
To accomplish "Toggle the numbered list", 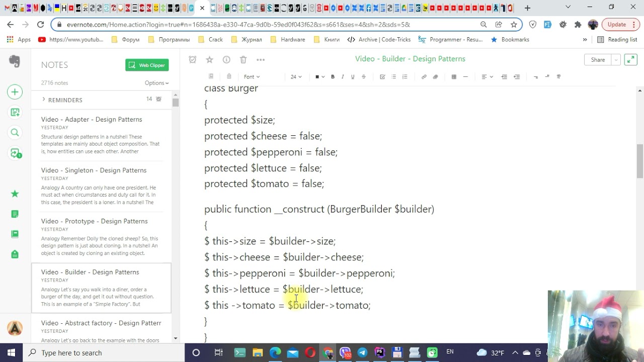I will click(405, 77).
